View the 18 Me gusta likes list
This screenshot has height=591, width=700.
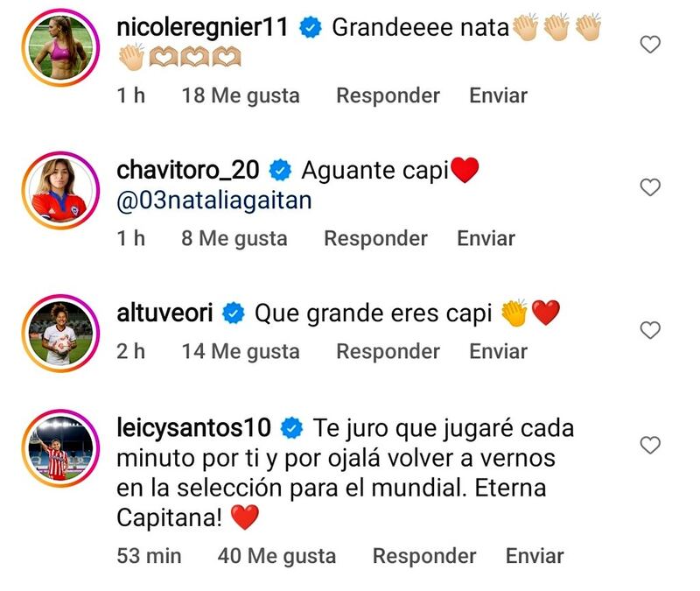pos(240,95)
